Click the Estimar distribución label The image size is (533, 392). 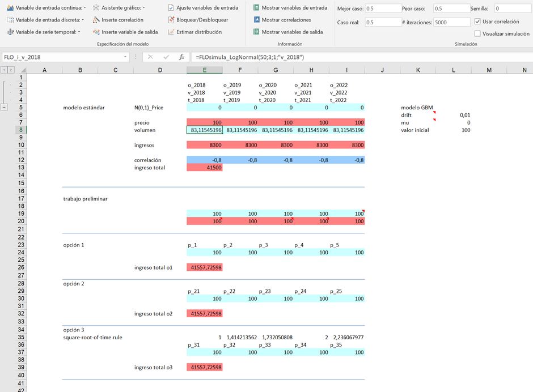(x=199, y=32)
